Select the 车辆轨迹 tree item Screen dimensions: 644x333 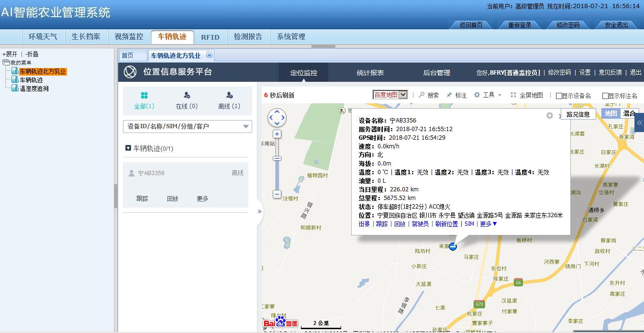point(31,80)
